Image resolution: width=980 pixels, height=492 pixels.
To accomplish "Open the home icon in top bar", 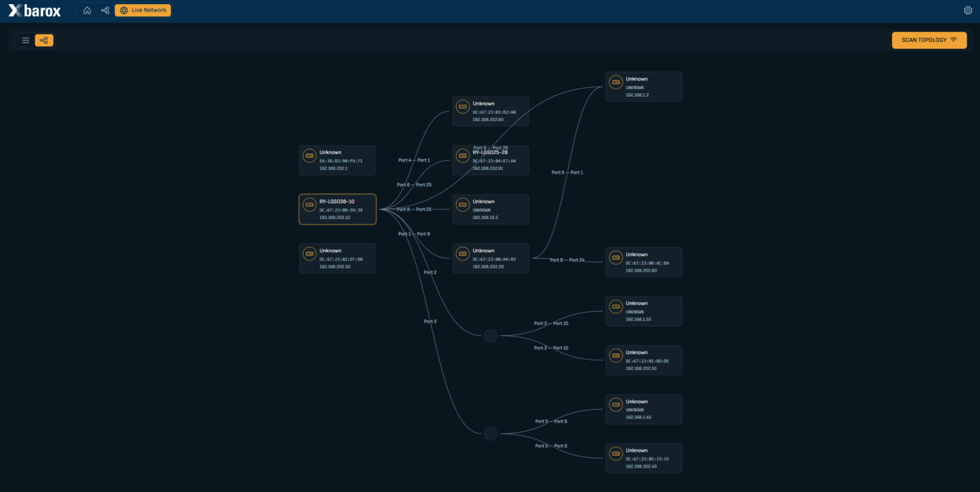I will pos(87,10).
